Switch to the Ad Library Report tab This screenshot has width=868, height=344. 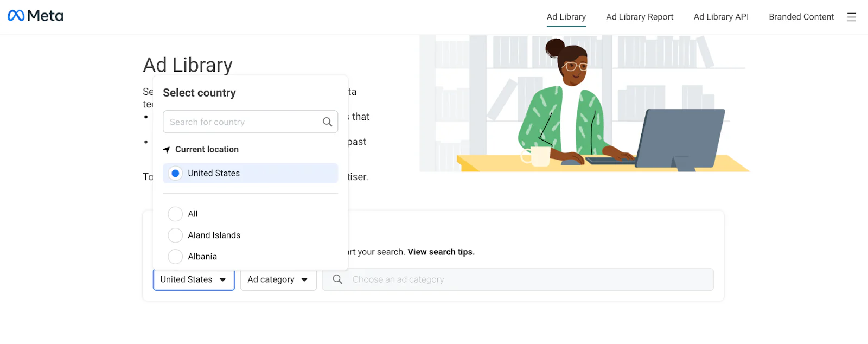click(639, 17)
